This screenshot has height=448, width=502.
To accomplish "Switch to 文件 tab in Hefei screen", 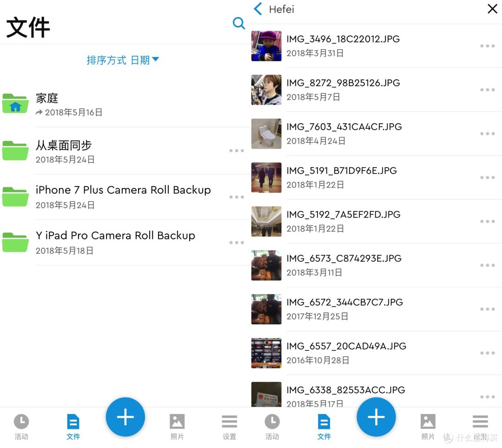I will [324, 427].
